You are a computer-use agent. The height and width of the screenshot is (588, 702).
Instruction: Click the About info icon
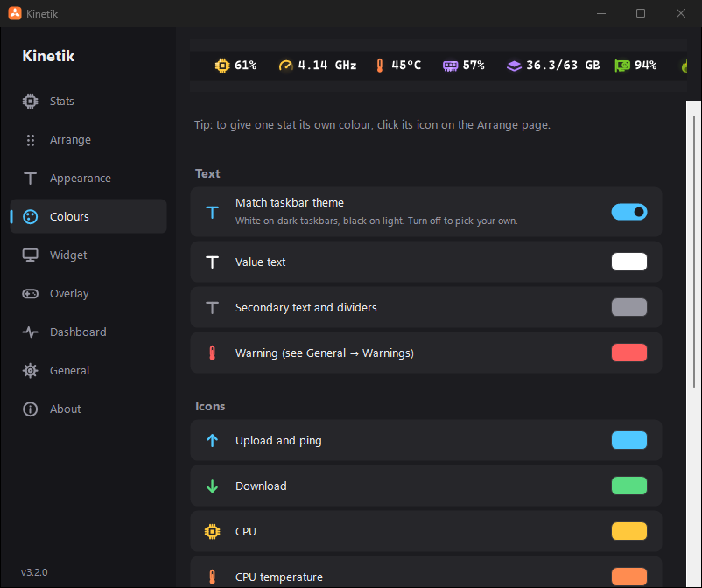[x=30, y=409]
